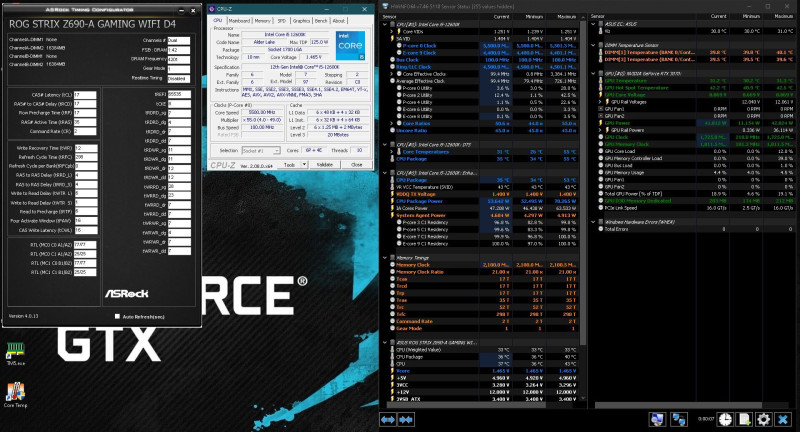Collapse DIMM Temperature Sensor group
This screenshot has width=800, height=432.
594,45
